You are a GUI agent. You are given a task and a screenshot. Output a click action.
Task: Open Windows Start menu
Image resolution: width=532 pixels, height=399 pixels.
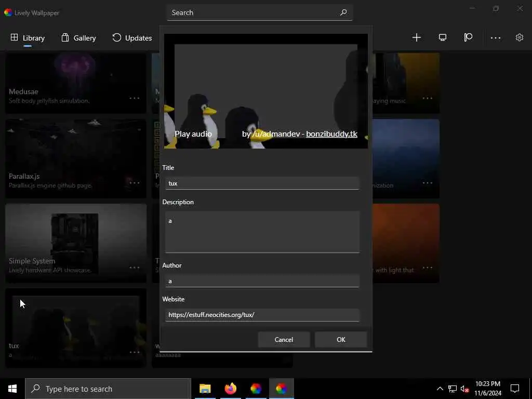pos(12,389)
